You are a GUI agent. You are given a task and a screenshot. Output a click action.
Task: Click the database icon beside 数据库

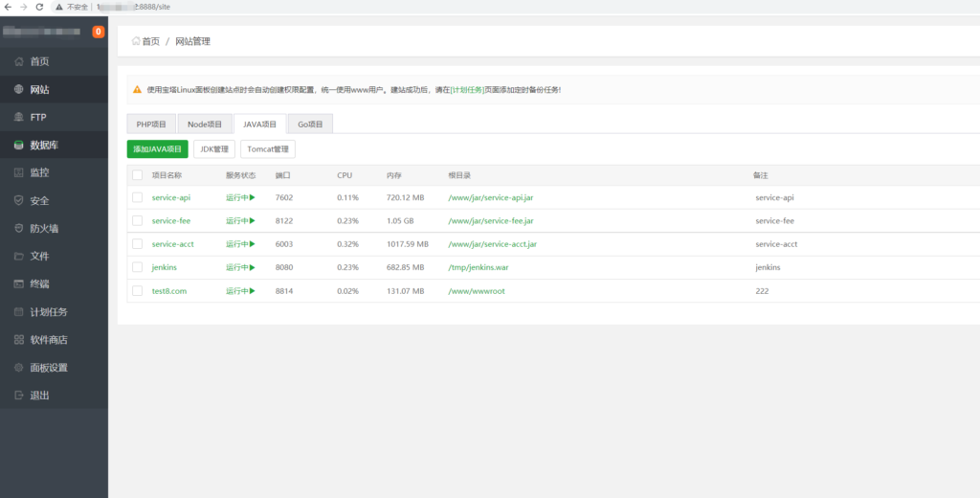[x=19, y=146]
